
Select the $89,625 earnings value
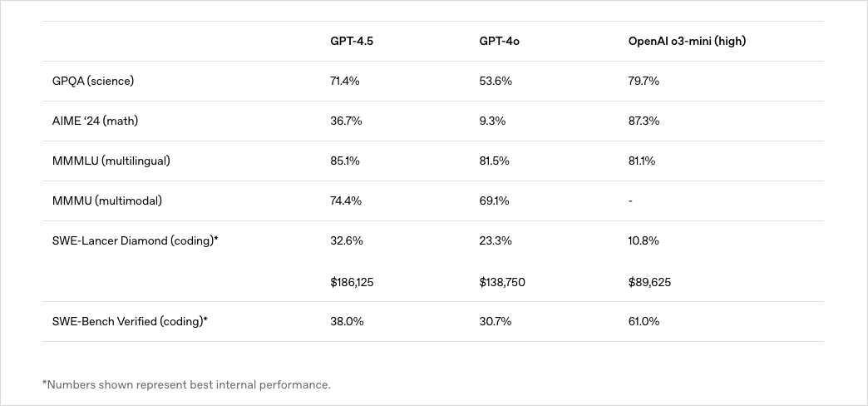point(649,282)
